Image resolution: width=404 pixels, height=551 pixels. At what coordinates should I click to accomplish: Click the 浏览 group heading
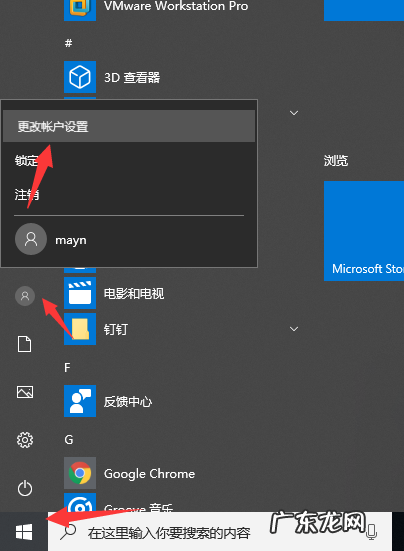[336, 161]
